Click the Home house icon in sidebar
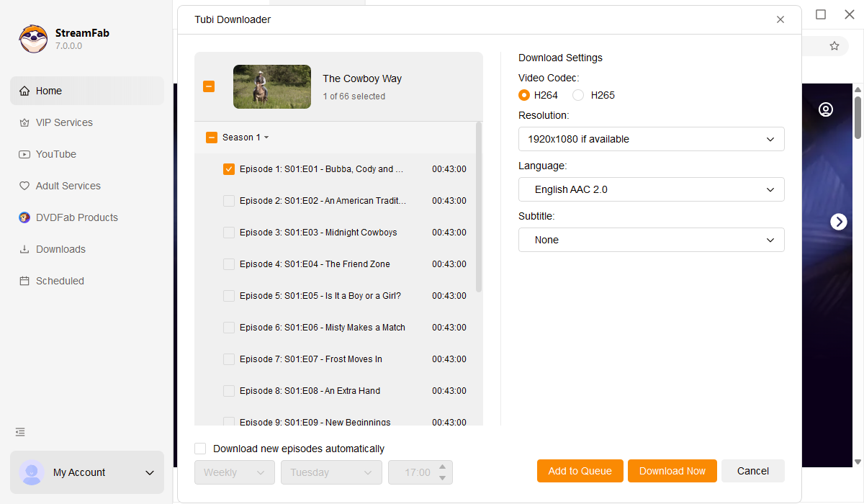Viewport: 864px width, 504px height. pyautogui.click(x=24, y=91)
